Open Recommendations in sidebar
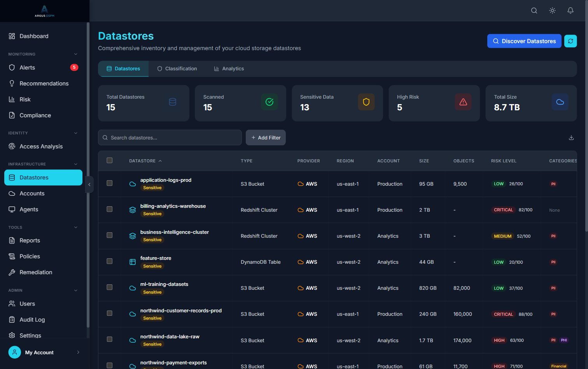 [43, 84]
